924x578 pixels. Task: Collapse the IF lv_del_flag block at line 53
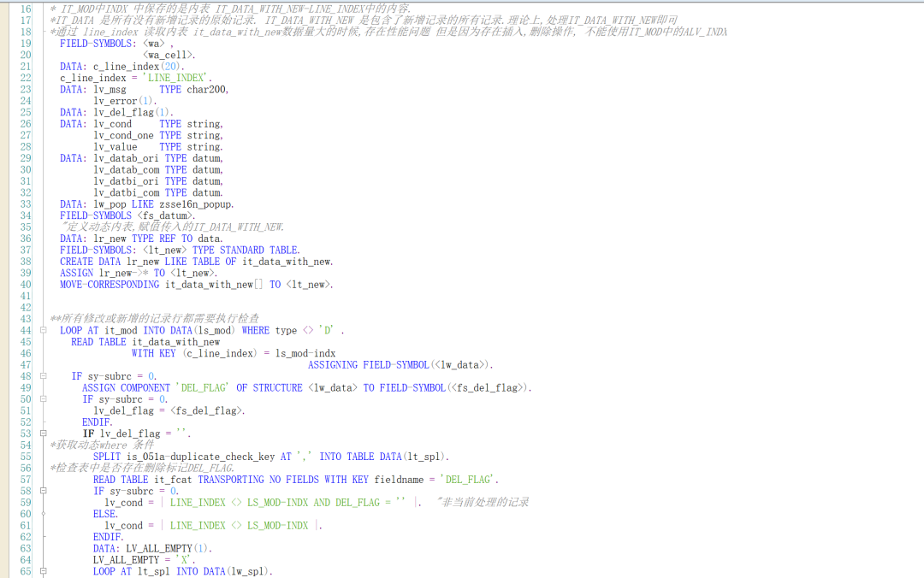click(x=43, y=433)
